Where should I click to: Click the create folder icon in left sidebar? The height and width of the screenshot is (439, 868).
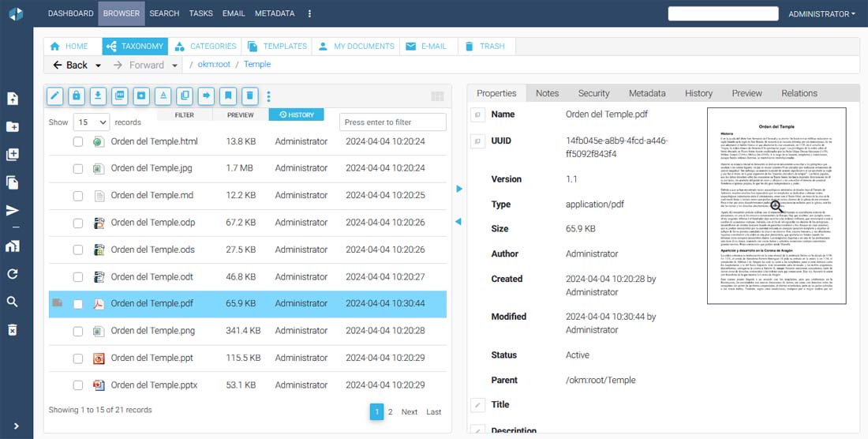click(13, 126)
